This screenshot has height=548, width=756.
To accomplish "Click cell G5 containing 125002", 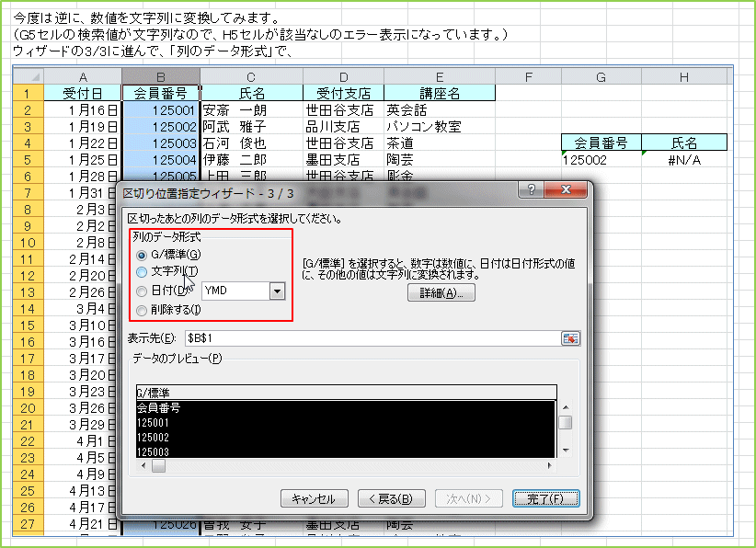I will [x=601, y=160].
